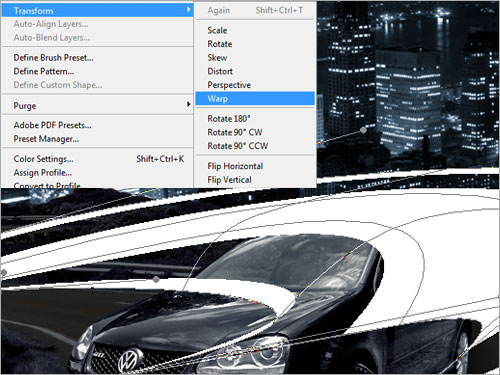Open the Purge submenu

click(97, 106)
